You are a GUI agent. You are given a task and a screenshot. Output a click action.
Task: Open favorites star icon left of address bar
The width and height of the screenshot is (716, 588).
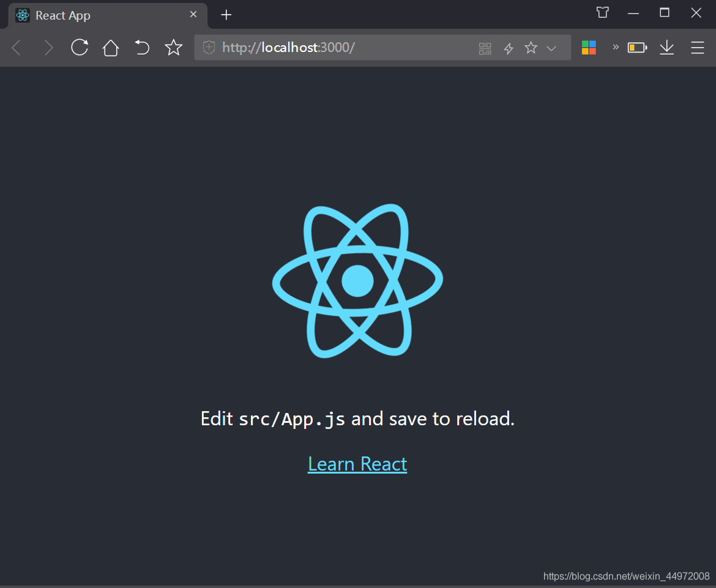coord(174,47)
